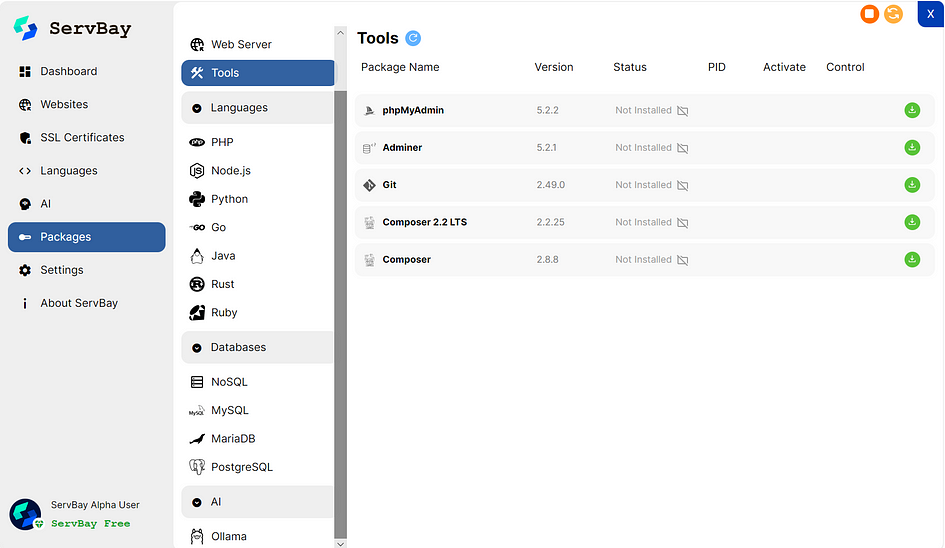Collapse the Databases group

[x=257, y=347]
